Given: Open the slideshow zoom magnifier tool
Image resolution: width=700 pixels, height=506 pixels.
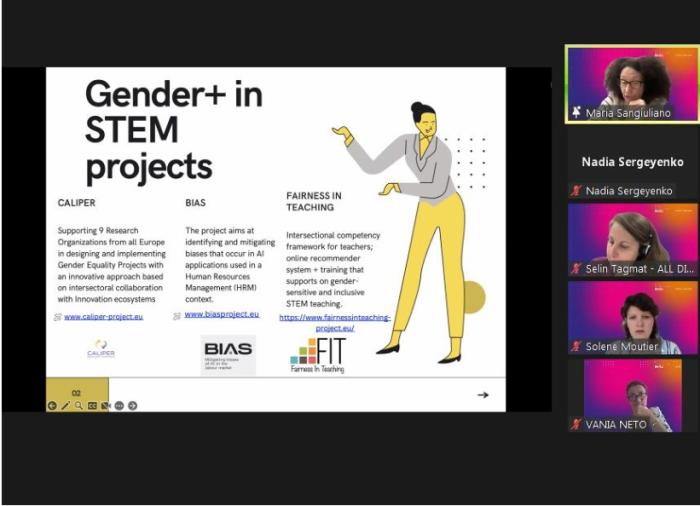Looking at the screenshot, I should [x=78, y=406].
